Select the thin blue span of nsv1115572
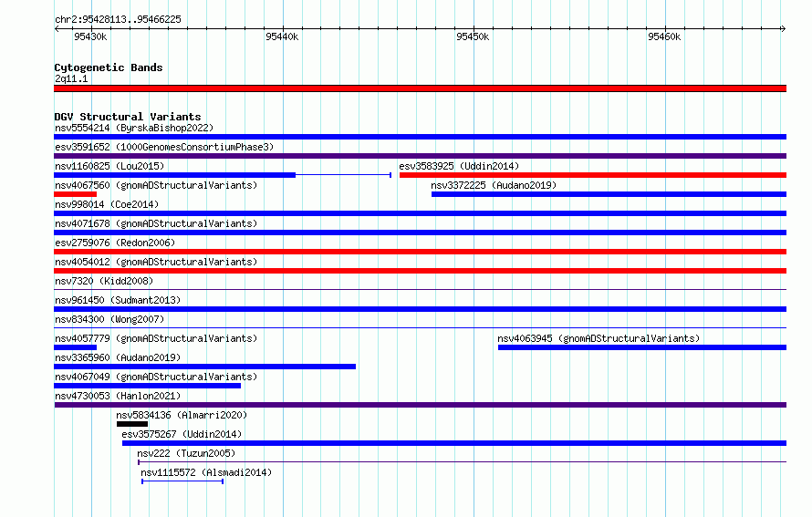The image size is (812, 517). [x=182, y=481]
